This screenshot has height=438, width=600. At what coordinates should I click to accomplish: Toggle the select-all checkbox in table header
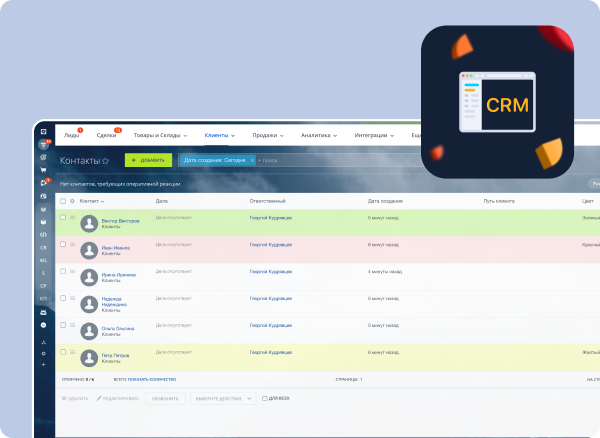(63, 201)
